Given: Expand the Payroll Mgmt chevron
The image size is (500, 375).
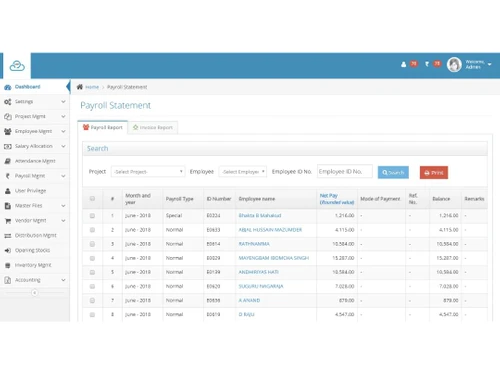Looking at the screenshot, I should point(63,176).
